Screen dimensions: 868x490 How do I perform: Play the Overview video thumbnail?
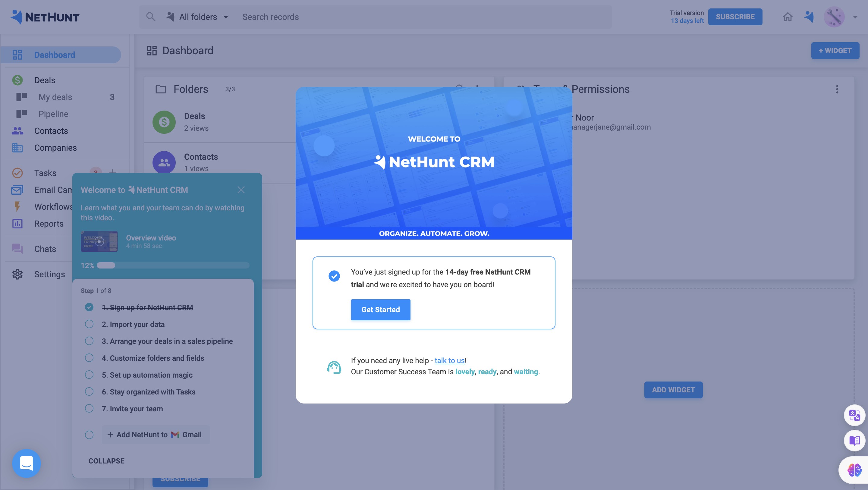pyautogui.click(x=99, y=241)
